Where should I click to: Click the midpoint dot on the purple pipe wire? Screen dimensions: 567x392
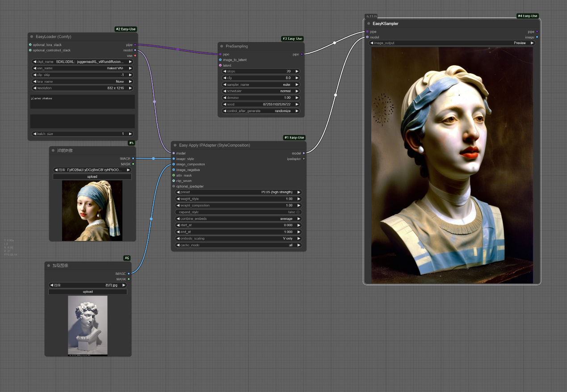click(177, 49)
